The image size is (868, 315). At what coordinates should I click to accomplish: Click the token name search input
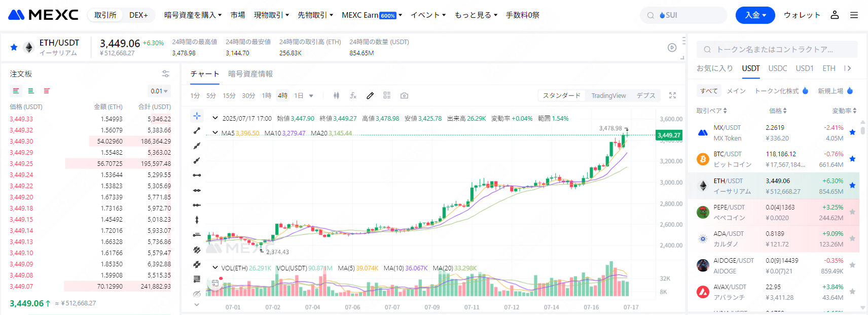[x=777, y=49]
